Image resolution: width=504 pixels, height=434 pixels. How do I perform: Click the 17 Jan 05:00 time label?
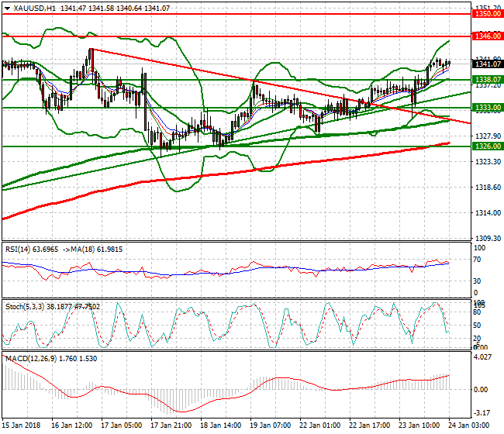[122, 425]
